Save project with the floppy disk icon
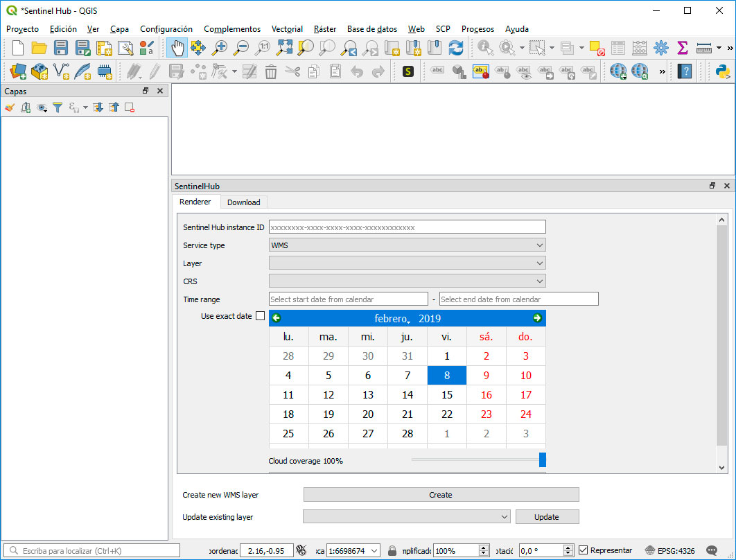Image resolution: width=736 pixels, height=560 pixels. tap(61, 48)
